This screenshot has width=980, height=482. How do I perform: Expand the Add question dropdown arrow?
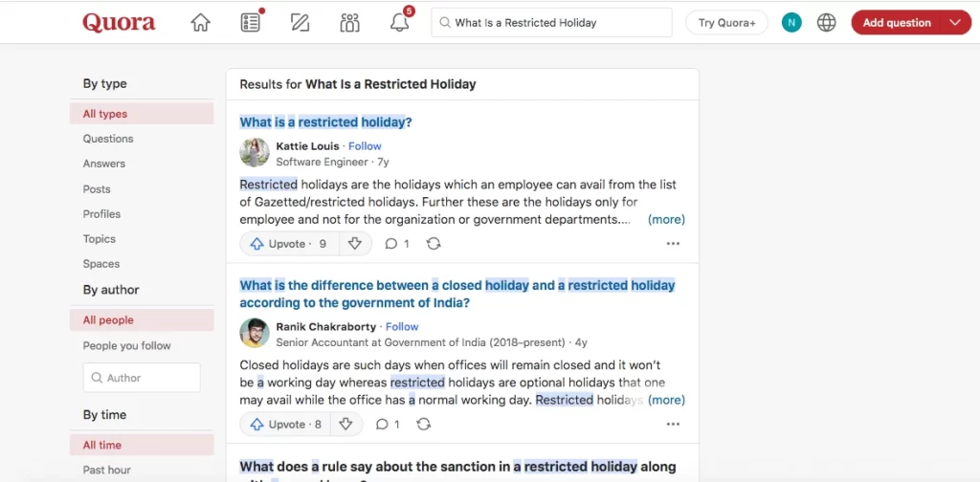click(x=954, y=23)
